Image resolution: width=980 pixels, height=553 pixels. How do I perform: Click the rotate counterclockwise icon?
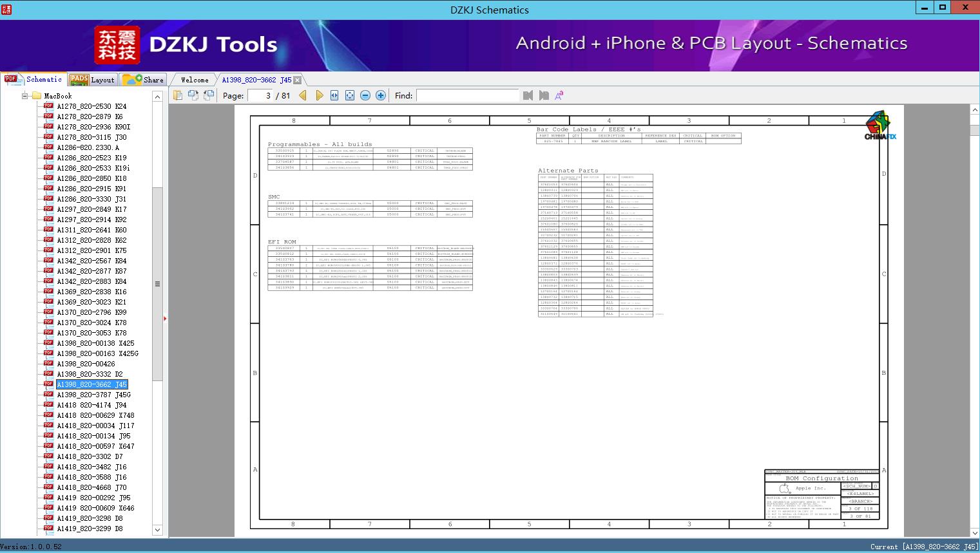pos(193,95)
